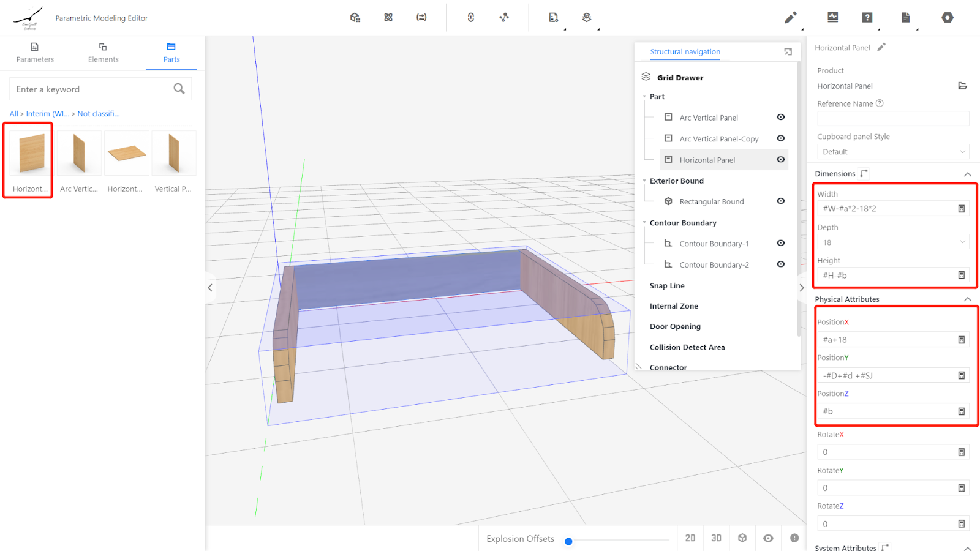Click the pencil edit icon in top toolbar
The width and height of the screenshot is (980, 551).
(790, 18)
